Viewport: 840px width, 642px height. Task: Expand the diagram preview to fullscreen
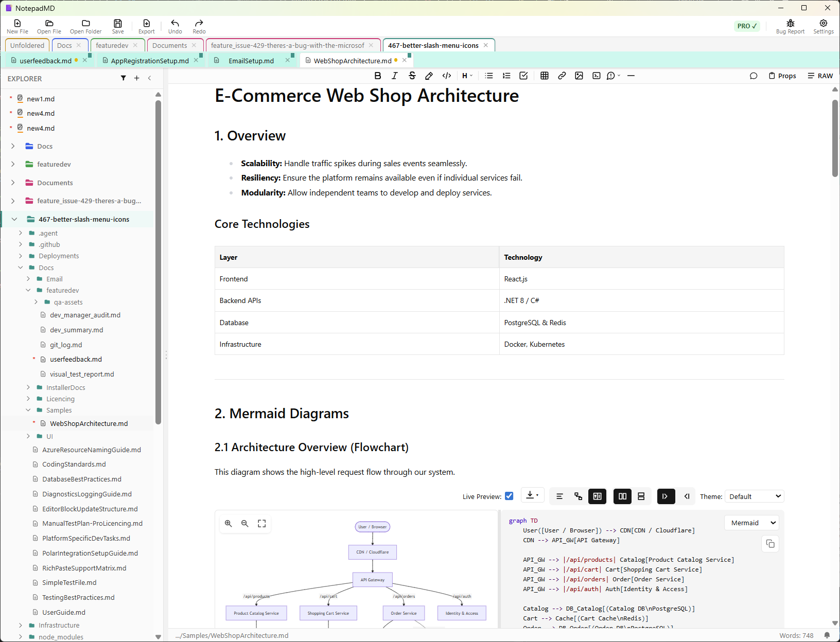pyautogui.click(x=262, y=523)
